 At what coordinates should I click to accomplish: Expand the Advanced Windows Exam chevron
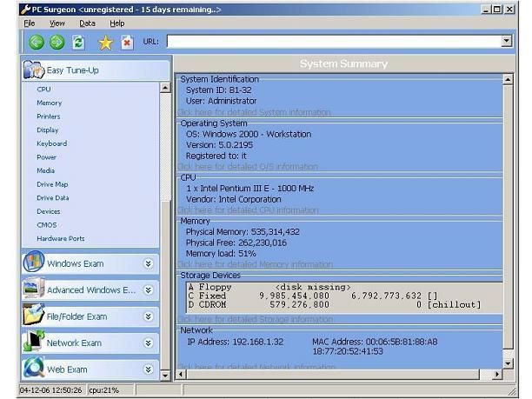(149, 290)
